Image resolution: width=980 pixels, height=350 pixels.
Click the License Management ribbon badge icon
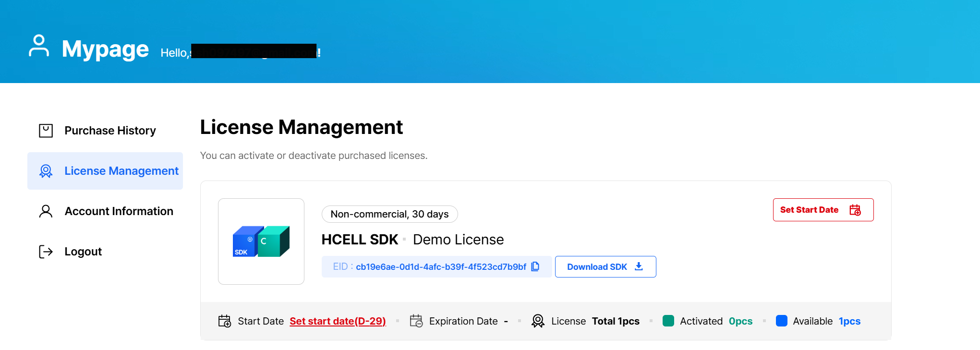pos(46,171)
